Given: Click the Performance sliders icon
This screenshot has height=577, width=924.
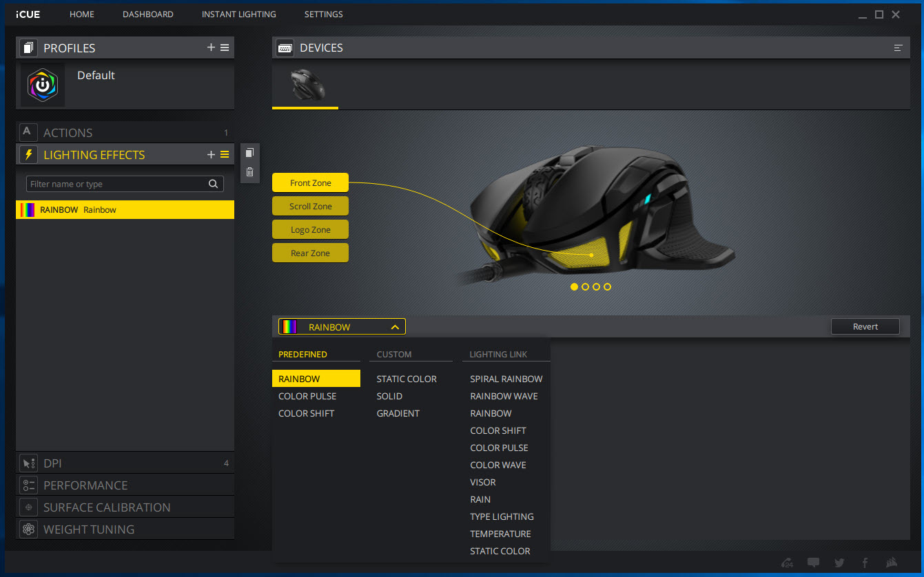Looking at the screenshot, I should point(28,485).
